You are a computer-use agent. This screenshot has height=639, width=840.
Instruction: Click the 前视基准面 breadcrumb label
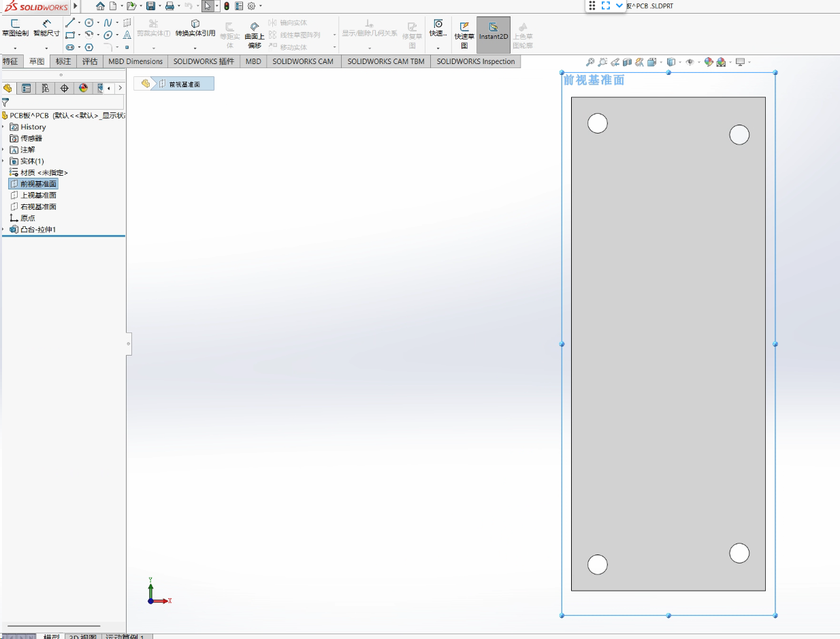(x=184, y=84)
